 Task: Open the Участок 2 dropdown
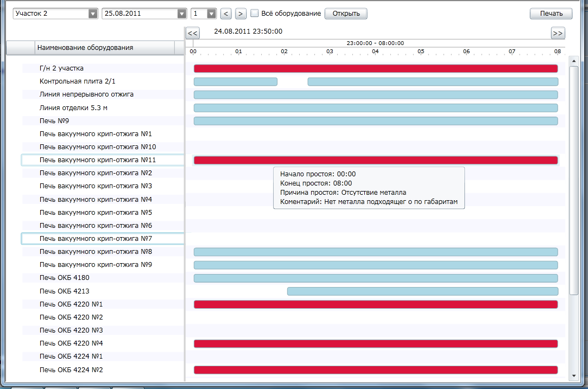[92, 14]
